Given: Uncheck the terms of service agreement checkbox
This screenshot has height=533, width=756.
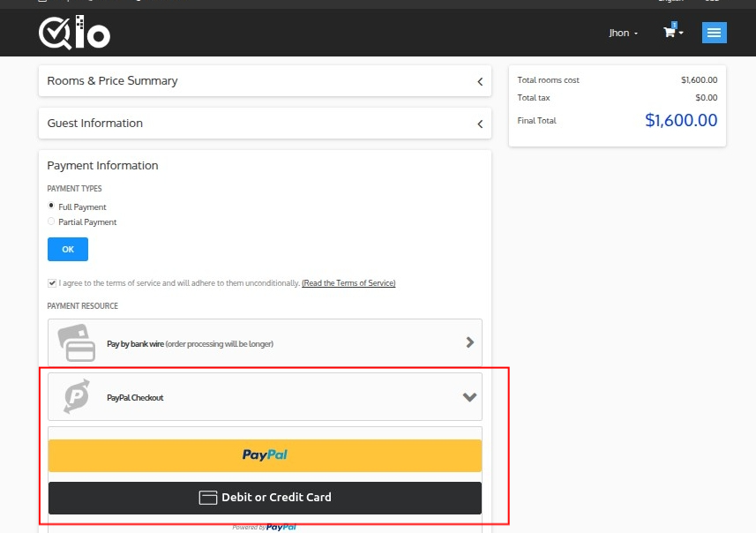Looking at the screenshot, I should tap(51, 282).
